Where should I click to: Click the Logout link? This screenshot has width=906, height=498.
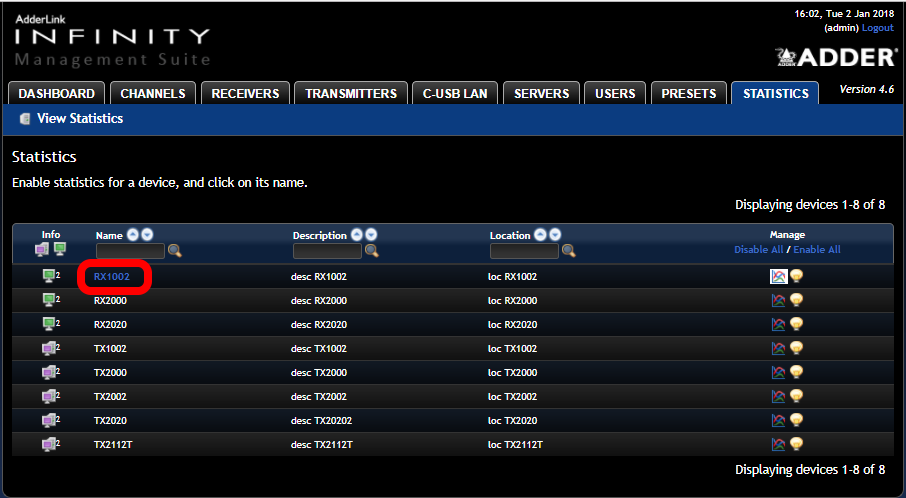pos(878,28)
